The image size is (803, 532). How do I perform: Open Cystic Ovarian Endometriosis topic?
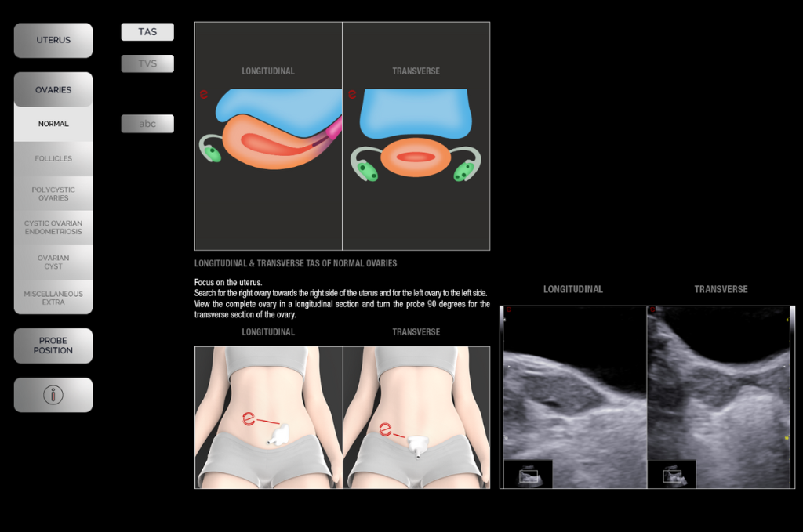(x=53, y=228)
